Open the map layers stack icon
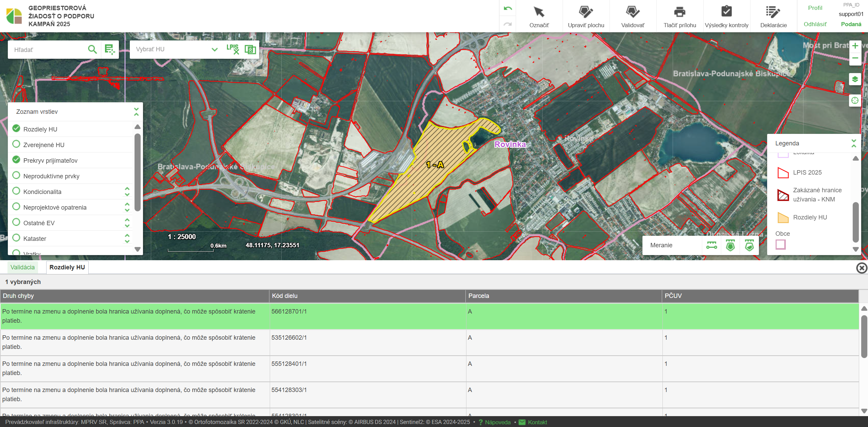Screen dimensions: 868x427 click(855, 79)
